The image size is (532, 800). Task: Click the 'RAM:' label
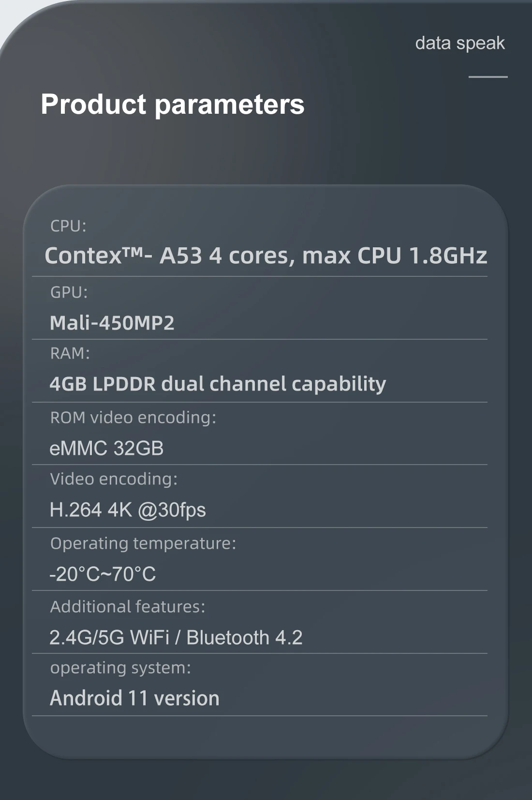click(x=70, y=353)
